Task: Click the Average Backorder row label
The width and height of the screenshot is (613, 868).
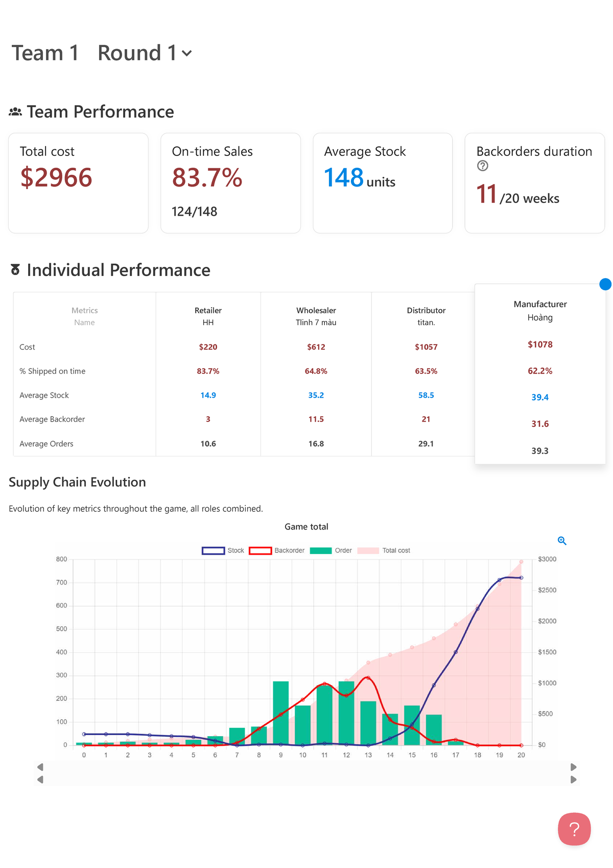Action: click(x=52, y=419)
